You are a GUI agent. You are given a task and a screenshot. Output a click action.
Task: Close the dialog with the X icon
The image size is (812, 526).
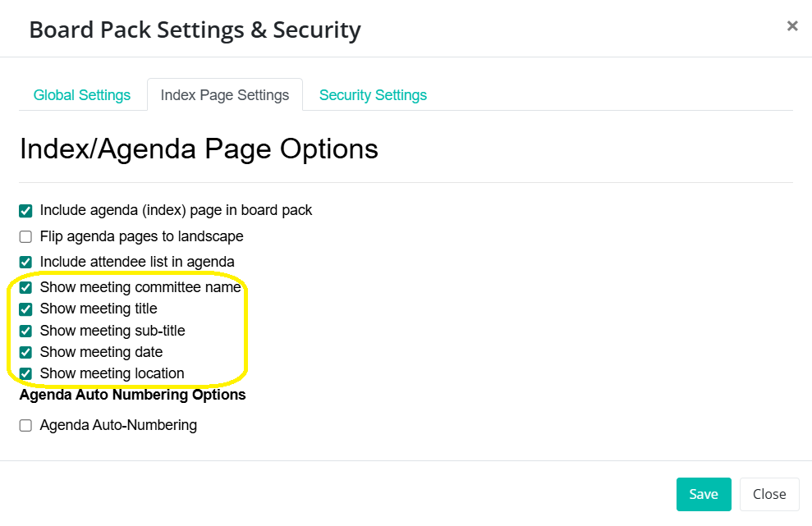(x=791, y=26)
